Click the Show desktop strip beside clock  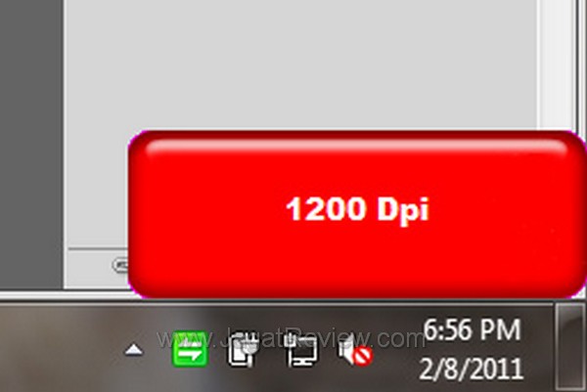click(x=570, y=347)
